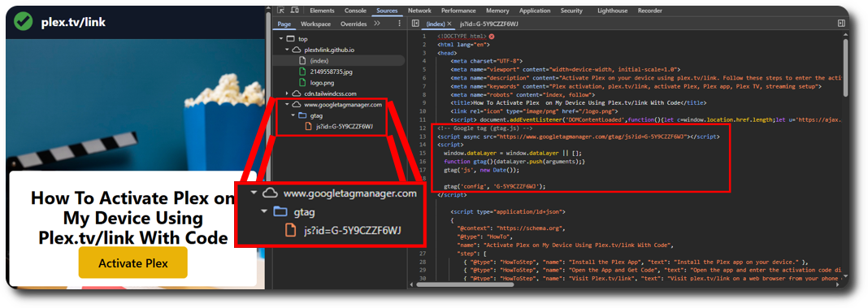Select the Page navigator tab
The image size is (868, 308).
point(284,24)
